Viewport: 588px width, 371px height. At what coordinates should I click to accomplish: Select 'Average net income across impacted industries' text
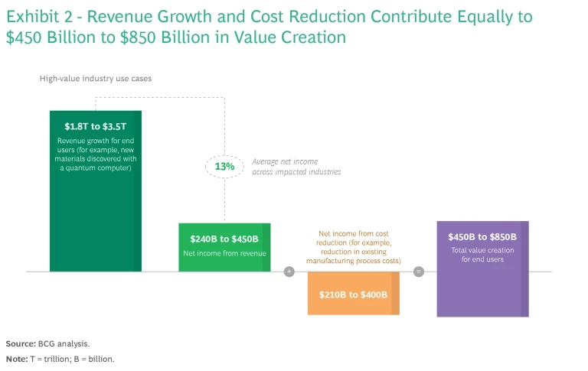tap(296, 167)
